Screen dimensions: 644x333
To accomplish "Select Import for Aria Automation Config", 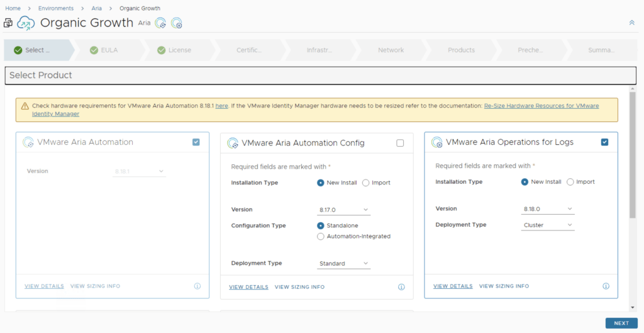I will [x=366, y=183].
